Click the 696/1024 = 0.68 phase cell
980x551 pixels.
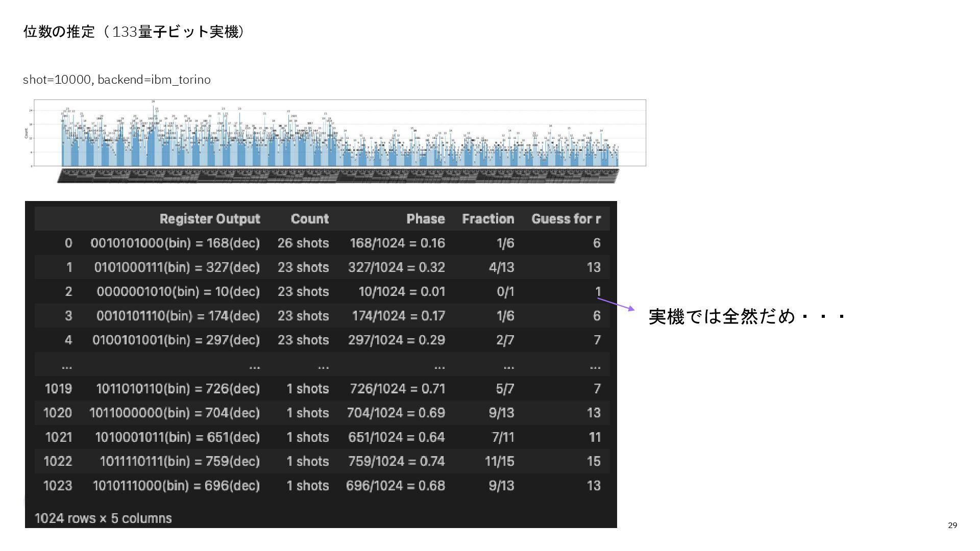pyautogui.click(x=395, y=486)
